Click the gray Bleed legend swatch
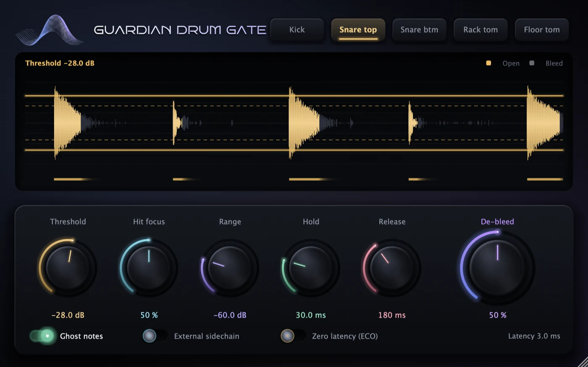This screenshot has height=367, width=588. point(532,63)
